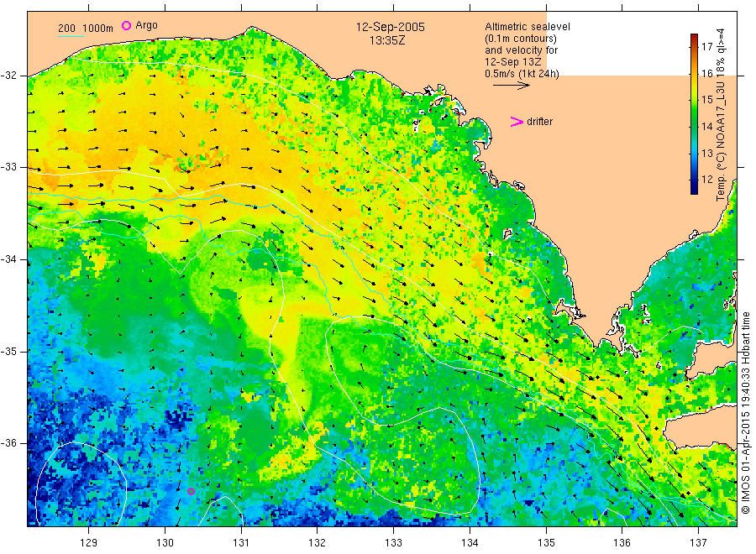Click the latitude axis label -32
This screenshot has height=554, width=756.
coord(8,76)
